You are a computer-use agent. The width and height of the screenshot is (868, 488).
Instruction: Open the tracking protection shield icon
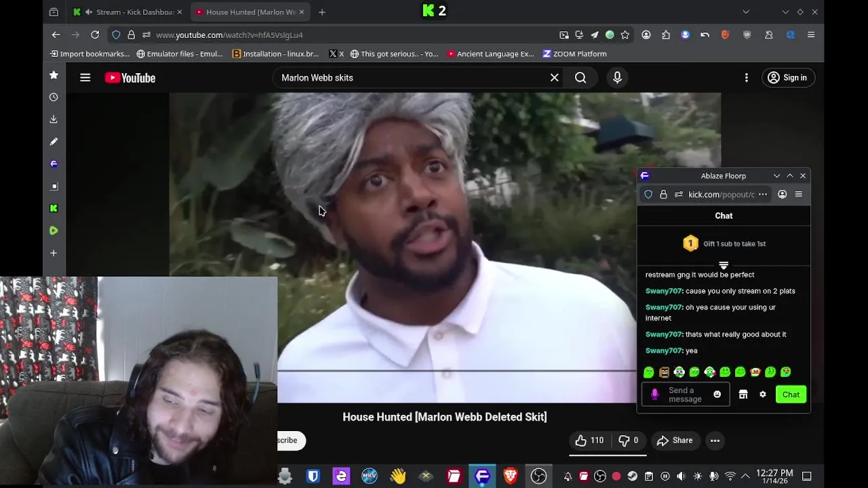pos(116,35)
